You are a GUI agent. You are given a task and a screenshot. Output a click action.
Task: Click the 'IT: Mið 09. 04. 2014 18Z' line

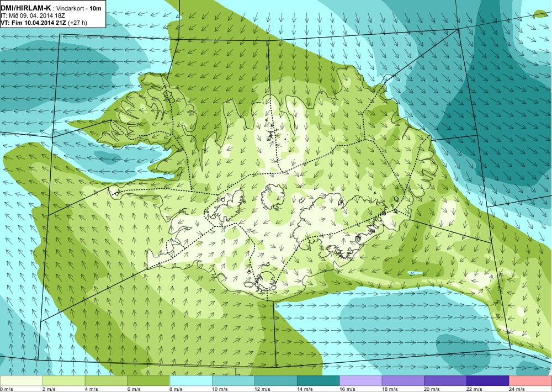[x=33, y=15]
